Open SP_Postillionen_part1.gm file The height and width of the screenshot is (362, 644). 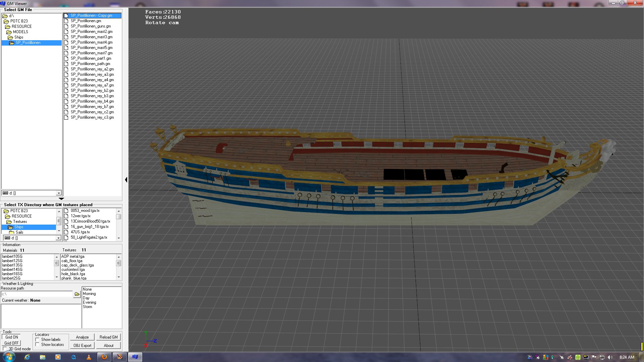(91, 58)
